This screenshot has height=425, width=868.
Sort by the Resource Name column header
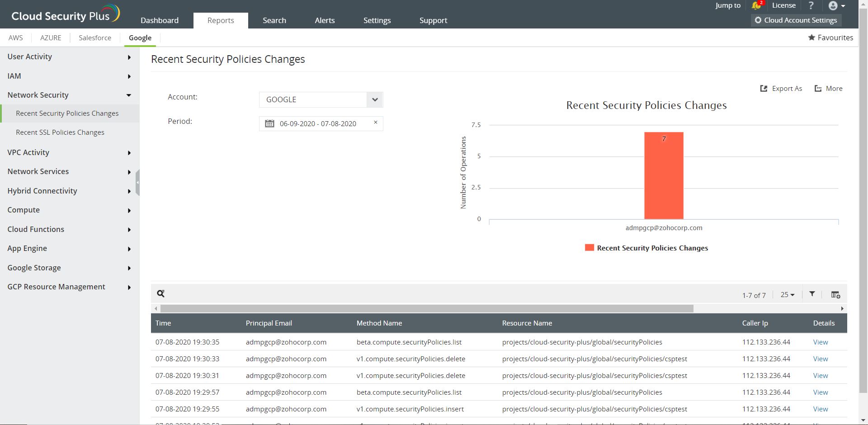[527, 323]
